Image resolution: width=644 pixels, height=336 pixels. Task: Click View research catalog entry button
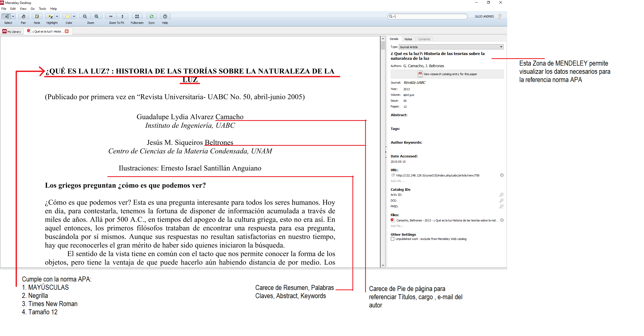pyautogui.click(x=447, y=74)
